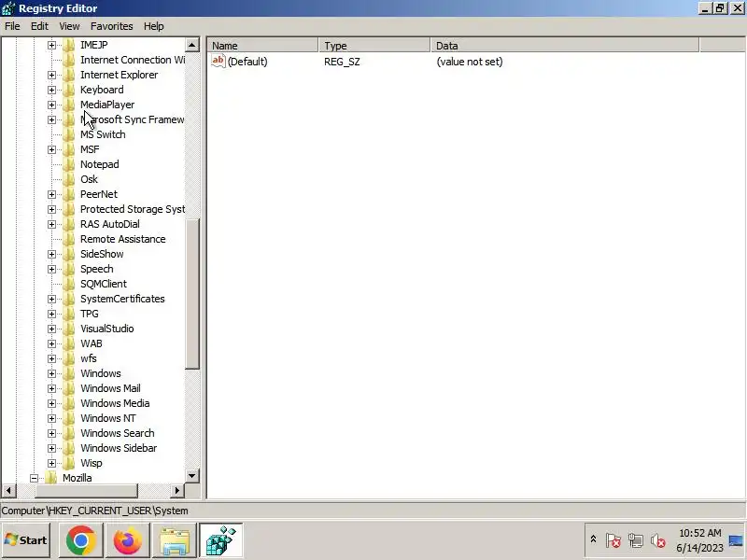Click the WAB folder icon
The image size is (747, 560).
coord(69,343)
